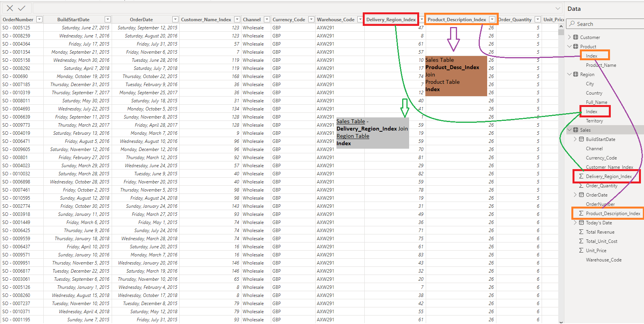Select the Country field in Region table
Image resolution: width=644 pixels, height=324 pixels.
pyautogui.click(x=594, y=93)
